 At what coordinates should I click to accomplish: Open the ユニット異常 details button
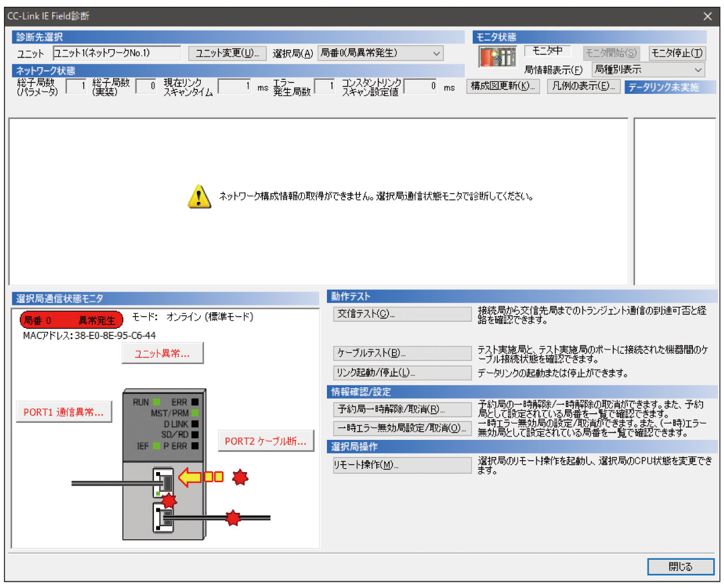point(162,353)
